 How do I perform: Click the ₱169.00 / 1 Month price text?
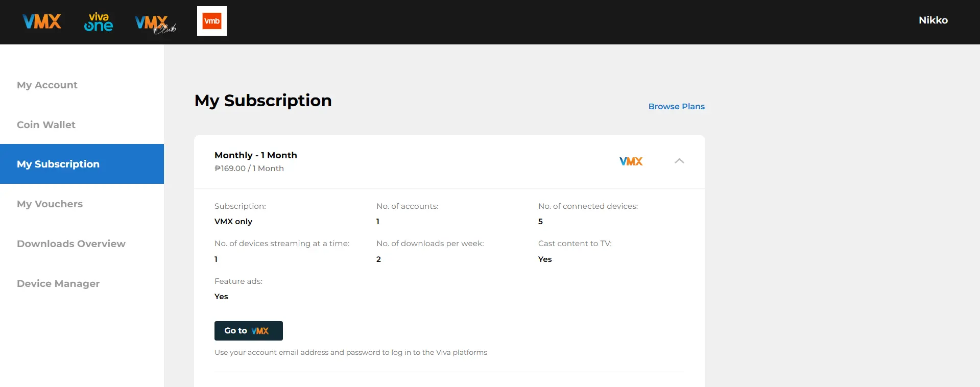[249, 168]
